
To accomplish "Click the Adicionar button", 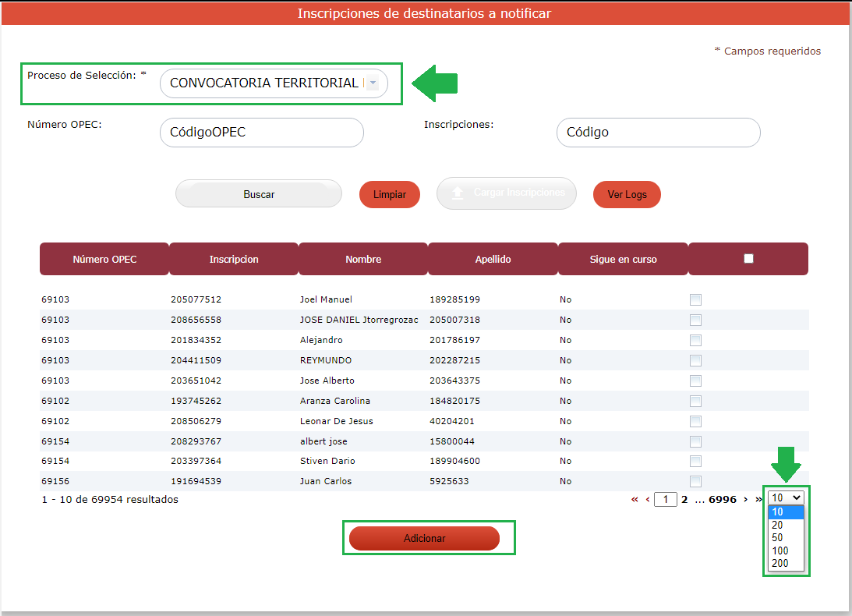I will [x=424, y=539].
